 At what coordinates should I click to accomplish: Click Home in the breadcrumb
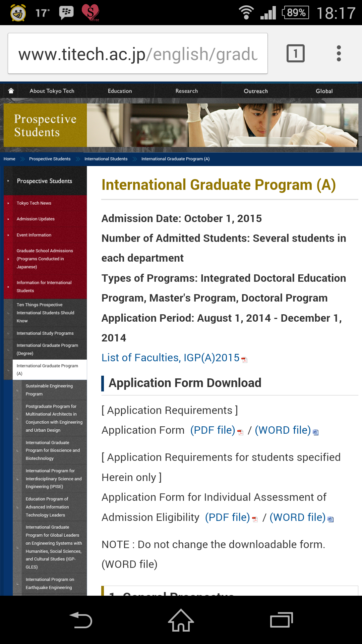click(x=9, y=159)
